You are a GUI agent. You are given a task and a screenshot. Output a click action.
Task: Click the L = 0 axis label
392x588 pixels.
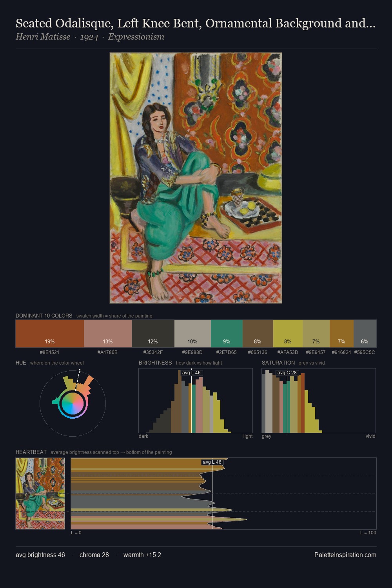click(76, 533)
